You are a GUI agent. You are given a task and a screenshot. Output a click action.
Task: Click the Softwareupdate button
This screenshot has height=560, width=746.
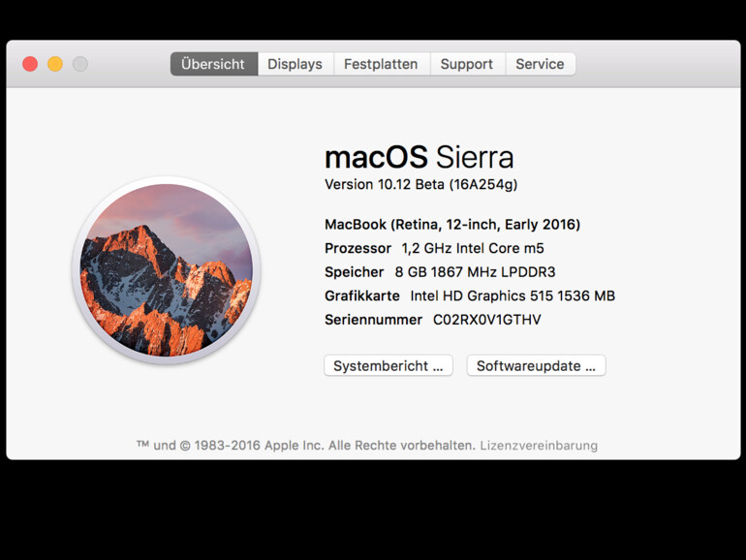pos(536,365)
